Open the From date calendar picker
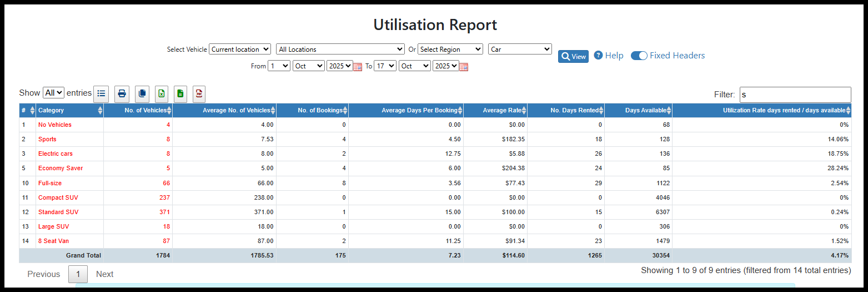The width and height of the screenshot is (868, 292). tap(358, 67)
